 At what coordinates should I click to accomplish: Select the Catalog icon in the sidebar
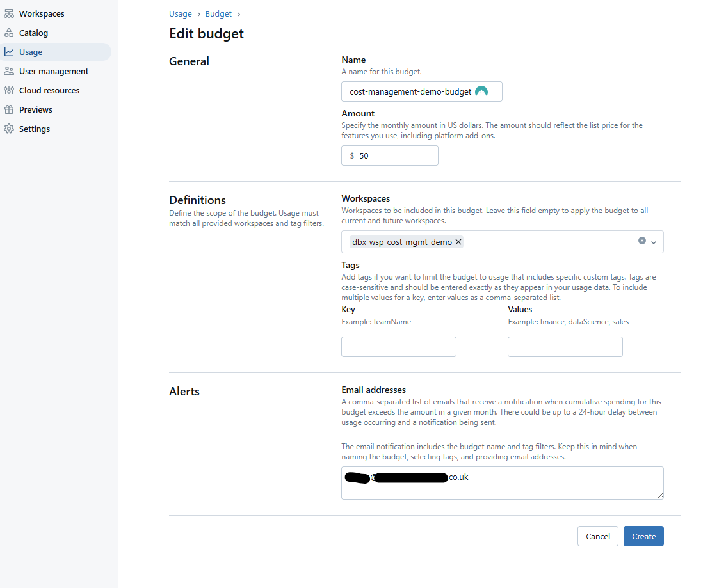click(9, 33)
